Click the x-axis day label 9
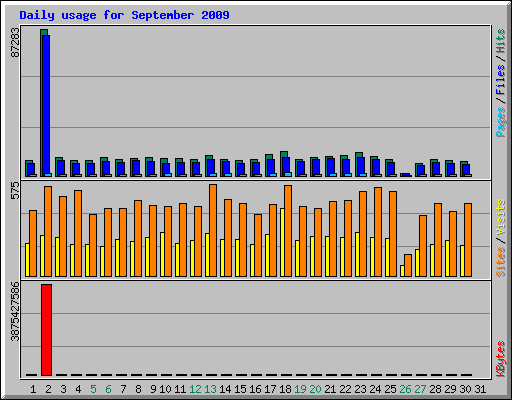This screenshot has width=512, height=400. (x=153, y=389)
